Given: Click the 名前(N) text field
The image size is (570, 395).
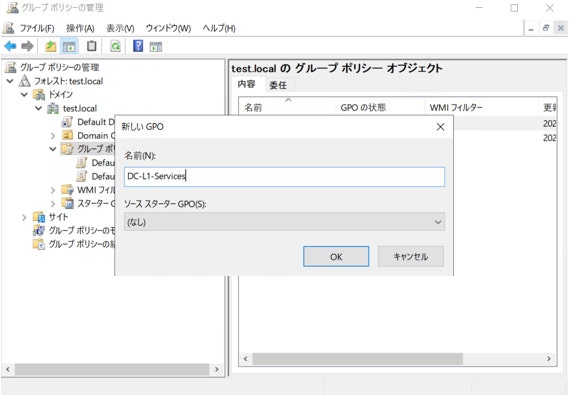Looking at the screenshot, I should pyautogui.click(x=284, y=177).
